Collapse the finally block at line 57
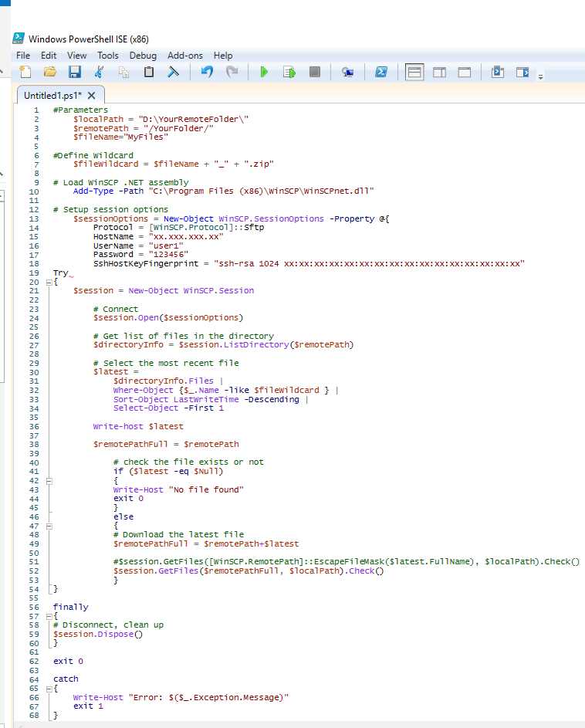This screenshot has width=585, height=728. tap(49, 617)
